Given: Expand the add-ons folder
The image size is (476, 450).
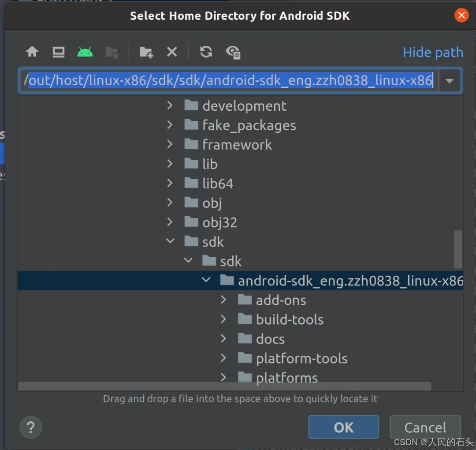Looking at the screenshot, I should [x=223, y=300].
